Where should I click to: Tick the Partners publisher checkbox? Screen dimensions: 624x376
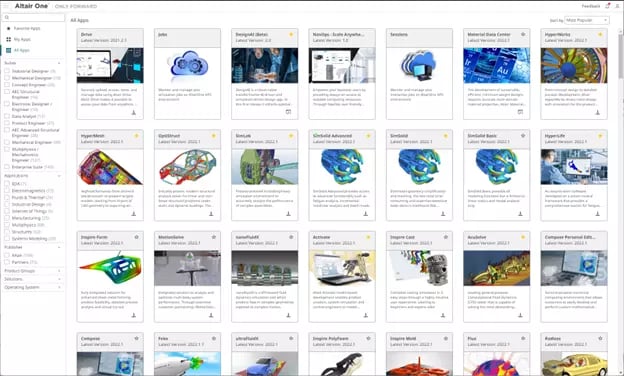[x=7, y=262]
